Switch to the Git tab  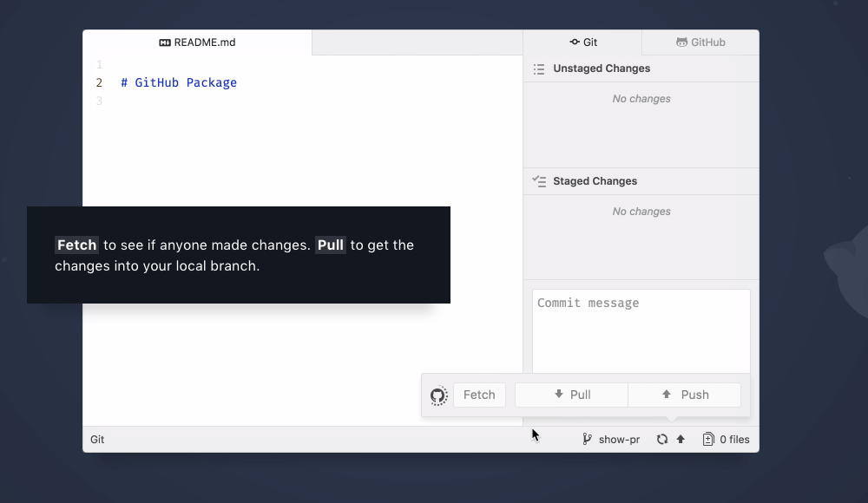click(583, 42)
